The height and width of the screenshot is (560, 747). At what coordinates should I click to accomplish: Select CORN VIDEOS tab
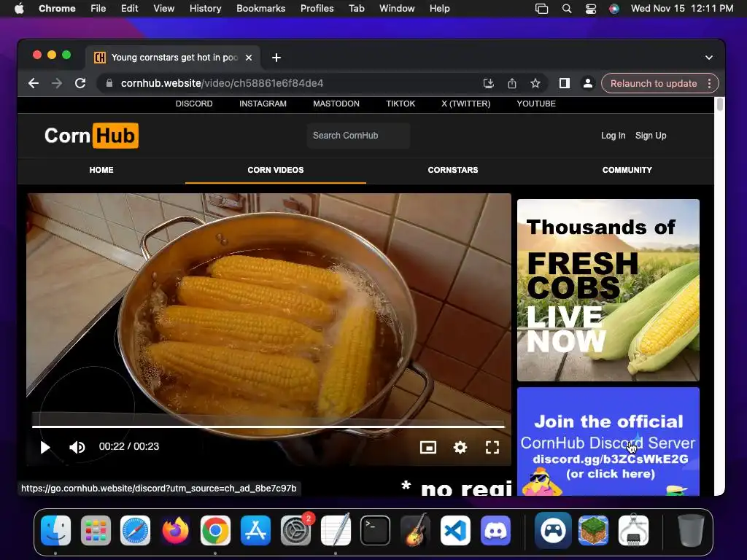[x=275, y=170]
